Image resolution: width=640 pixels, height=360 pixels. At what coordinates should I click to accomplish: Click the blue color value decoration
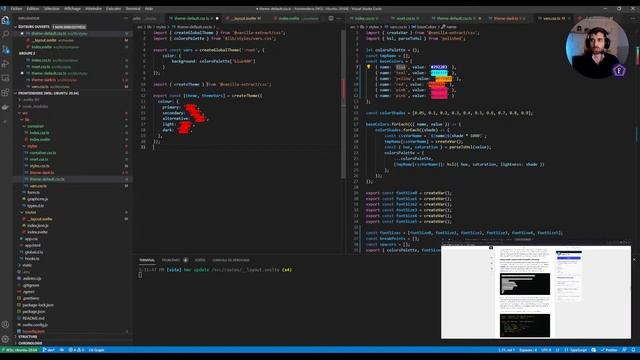pyautogui.click(x=439, y=67)
